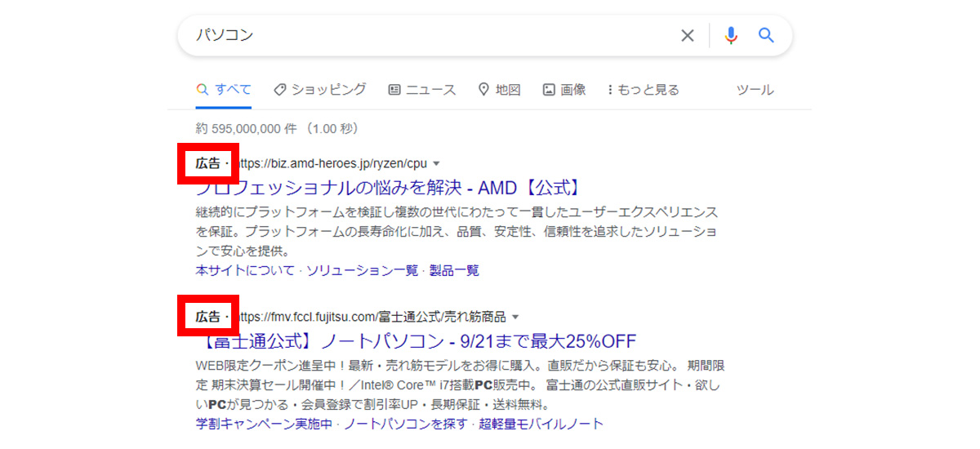The image size is (980, 449).
Task: Click the AMD ad description text
Action: coord(457,231)
